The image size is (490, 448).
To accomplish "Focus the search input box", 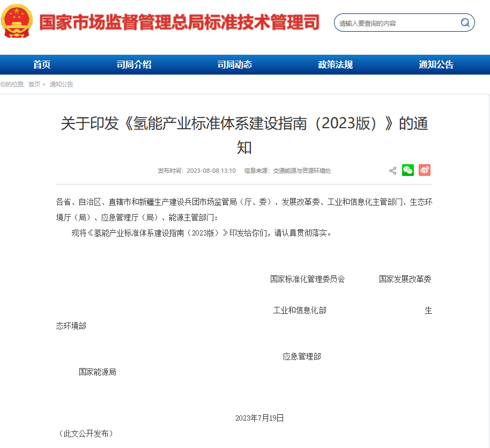I will pos(397,23).
